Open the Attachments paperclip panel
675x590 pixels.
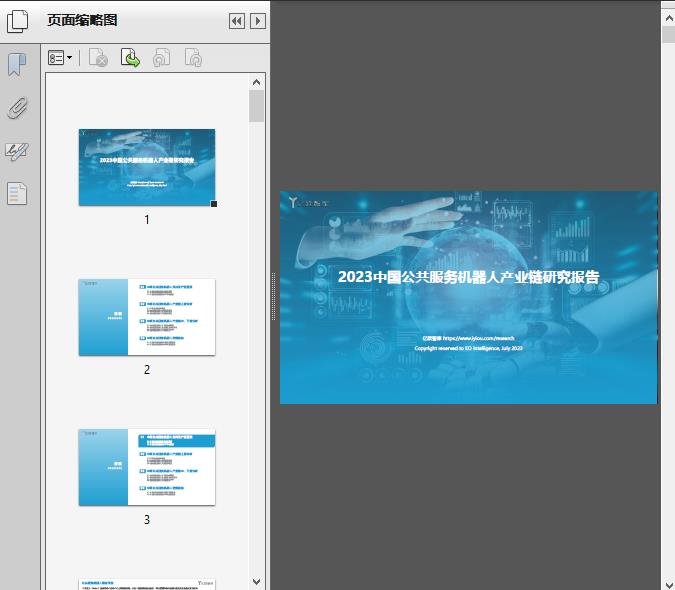coord(17,108)
